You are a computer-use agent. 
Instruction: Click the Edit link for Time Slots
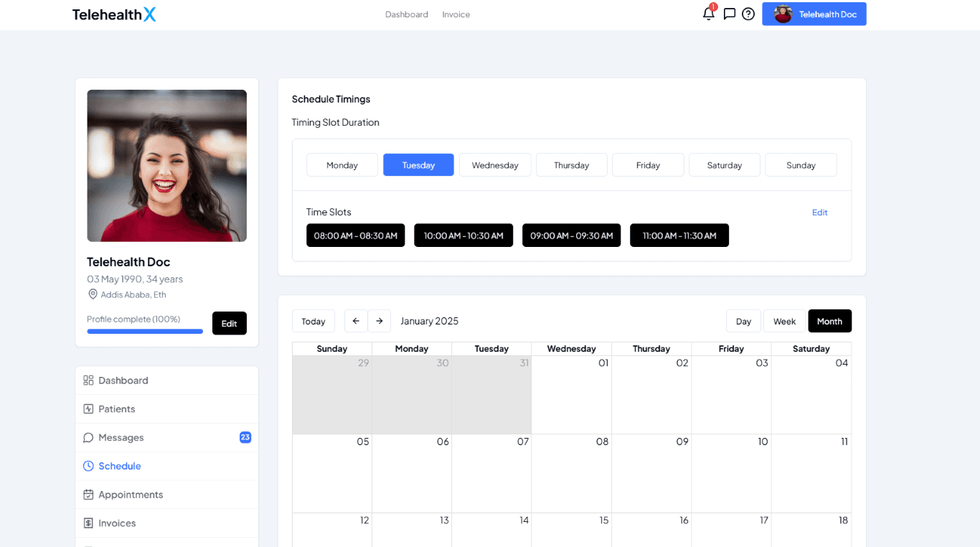(x=820, y=212)
